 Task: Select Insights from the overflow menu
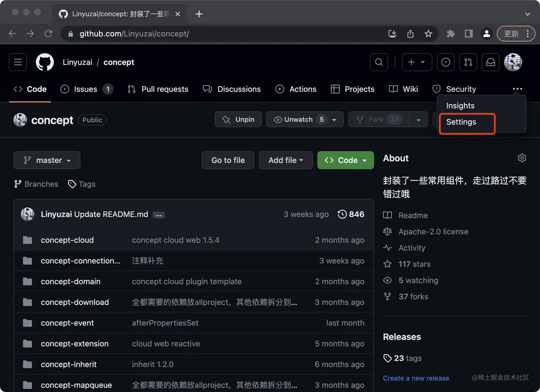point(460,106)
